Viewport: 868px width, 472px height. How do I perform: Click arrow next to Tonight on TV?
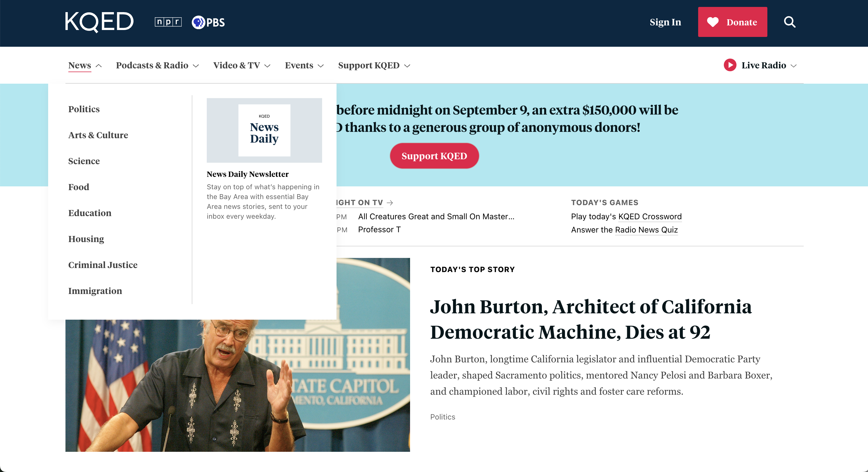[x=390, y=203]
